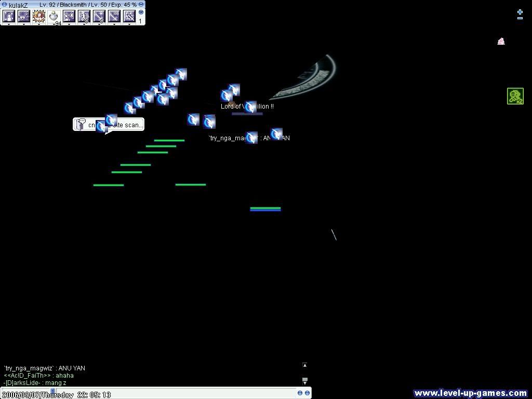Screen dimensions: 532x399
Task: Click the shouting-face skill icon
Action: 69,16
